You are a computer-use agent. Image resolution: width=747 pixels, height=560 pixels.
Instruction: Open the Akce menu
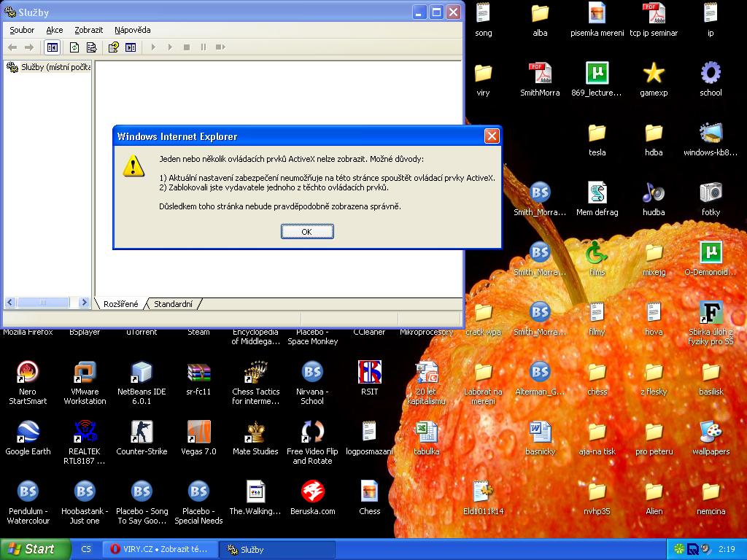click(55, 30)
